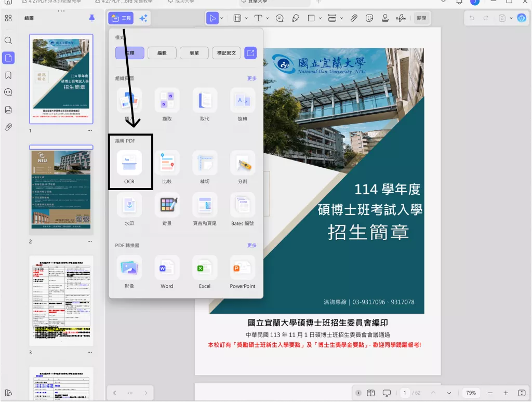The image size is (532, 402).
Task: Select the sticker tool in toolbar
Action: [369, 18]
